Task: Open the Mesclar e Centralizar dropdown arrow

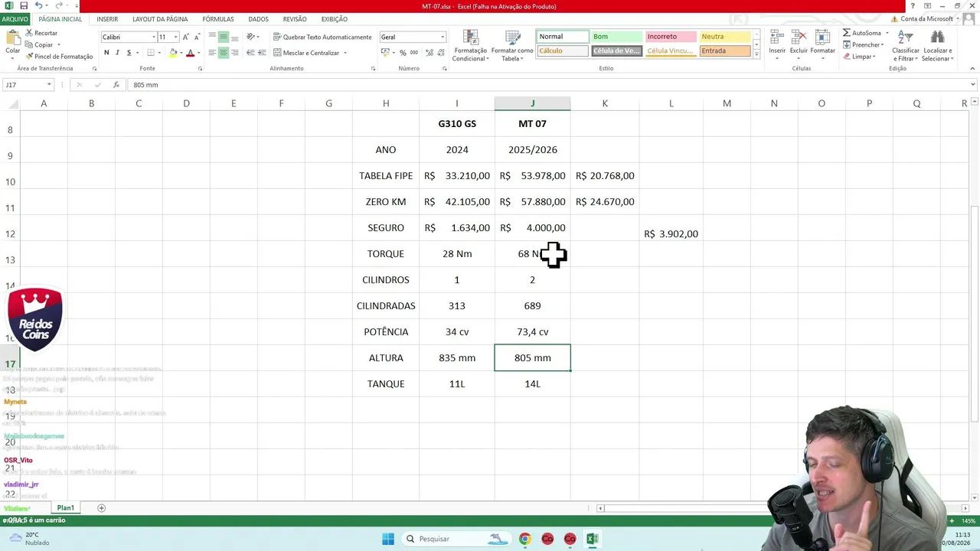Action: [345, 53]
